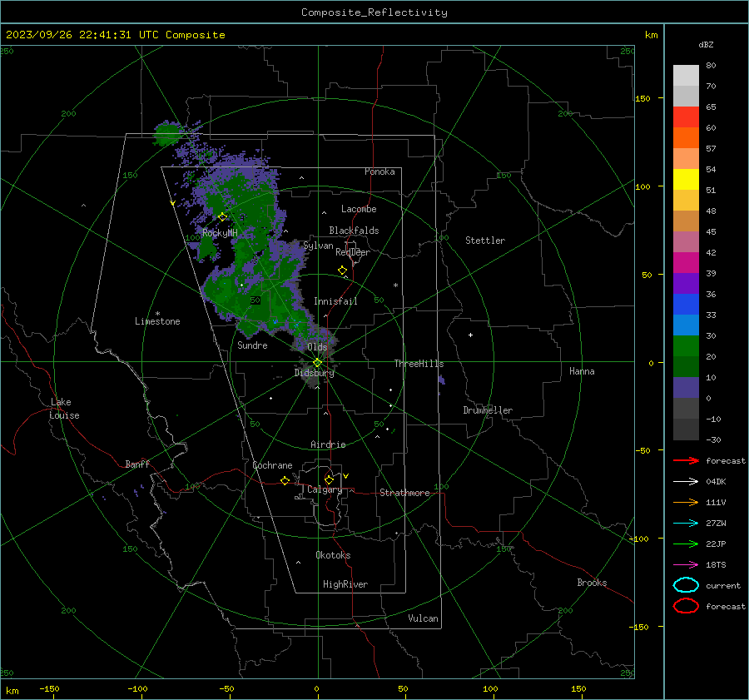Click the yellow radar site diamond at center
The image size is (749, 700).
click(x=317, y=363)
